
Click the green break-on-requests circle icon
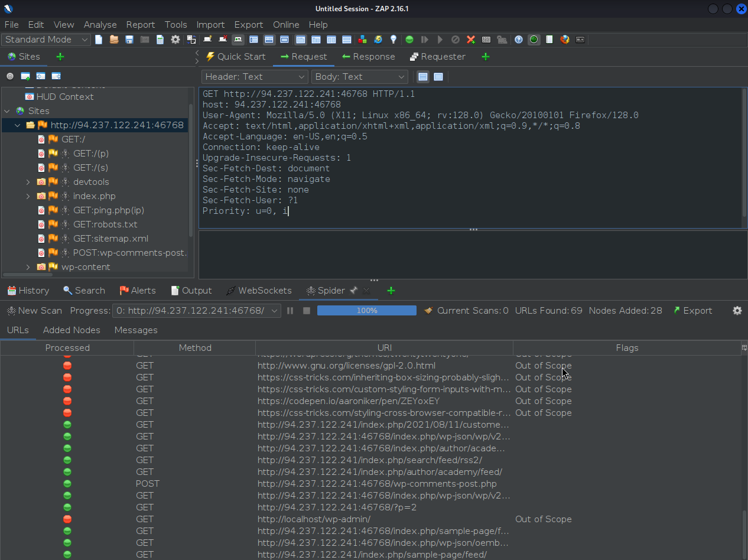pyautogui.click(x=409, y=40)
